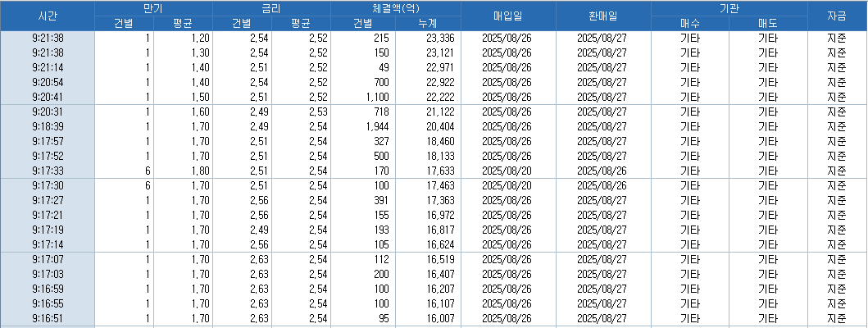Click the 1,100 trade amount cell
Screen dimensions: 868x328
point(375,98)
